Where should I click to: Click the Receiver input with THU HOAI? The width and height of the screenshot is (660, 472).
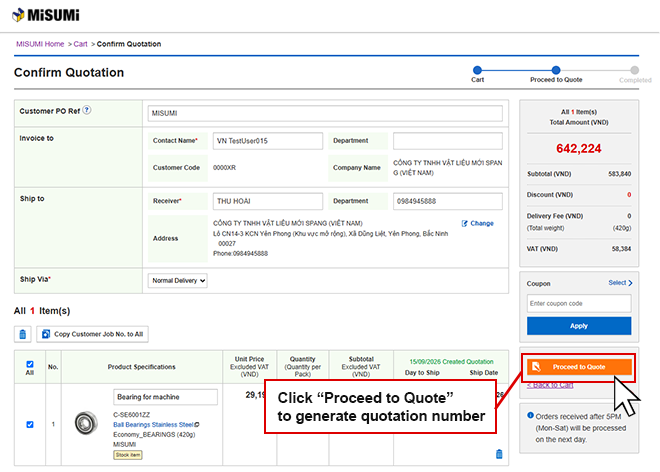coord(268,201)
